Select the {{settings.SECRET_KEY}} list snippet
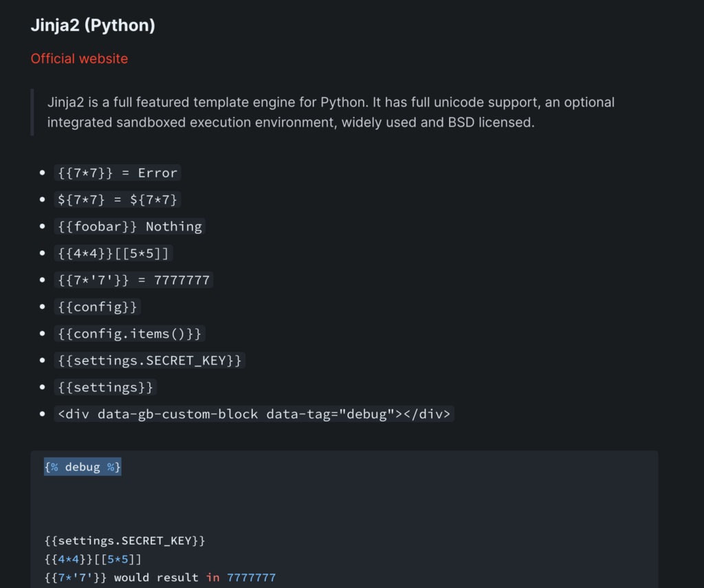 click(x=150, y=360)
